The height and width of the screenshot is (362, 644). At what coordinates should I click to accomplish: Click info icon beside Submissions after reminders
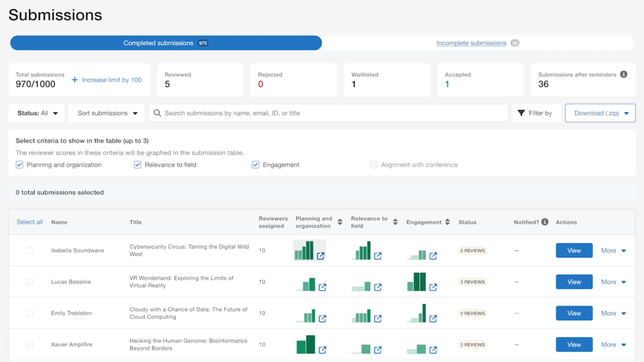624,74
